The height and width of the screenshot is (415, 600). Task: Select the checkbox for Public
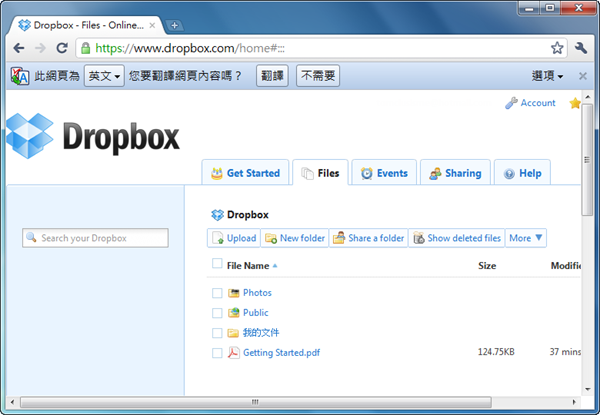(217, 313)
